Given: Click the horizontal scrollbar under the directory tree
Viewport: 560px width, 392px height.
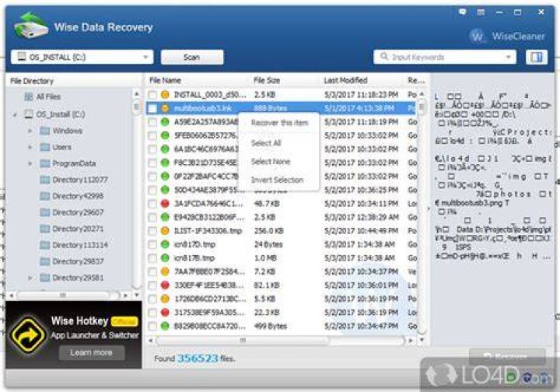Looking at the screenshot, I should click(63, 296).
